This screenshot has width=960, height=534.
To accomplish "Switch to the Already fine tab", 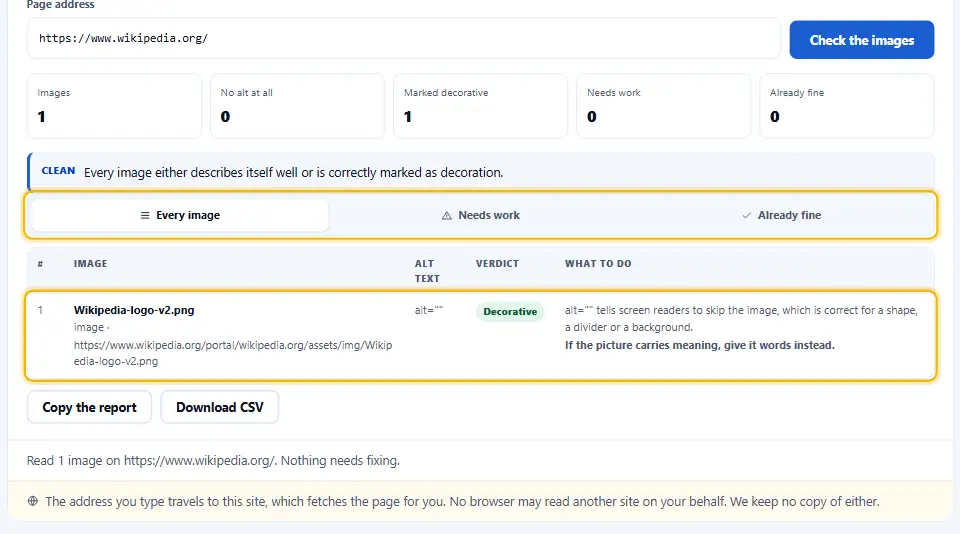I will (x=781, y=215).
